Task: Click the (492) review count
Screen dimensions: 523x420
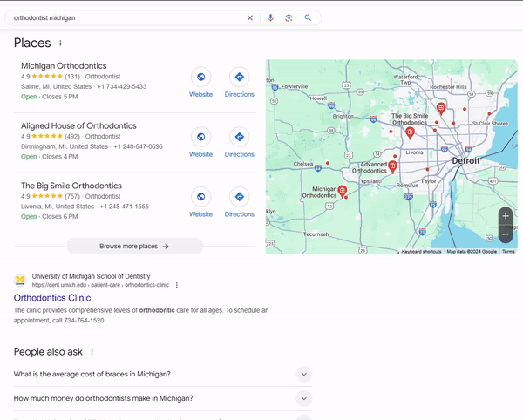Action: (72, 137)
